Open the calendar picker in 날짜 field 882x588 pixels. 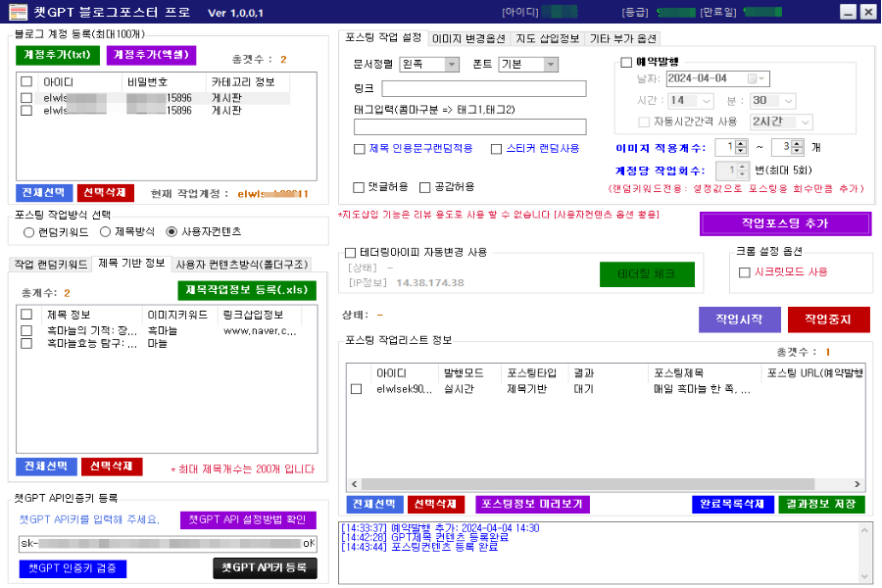point(753,78)
